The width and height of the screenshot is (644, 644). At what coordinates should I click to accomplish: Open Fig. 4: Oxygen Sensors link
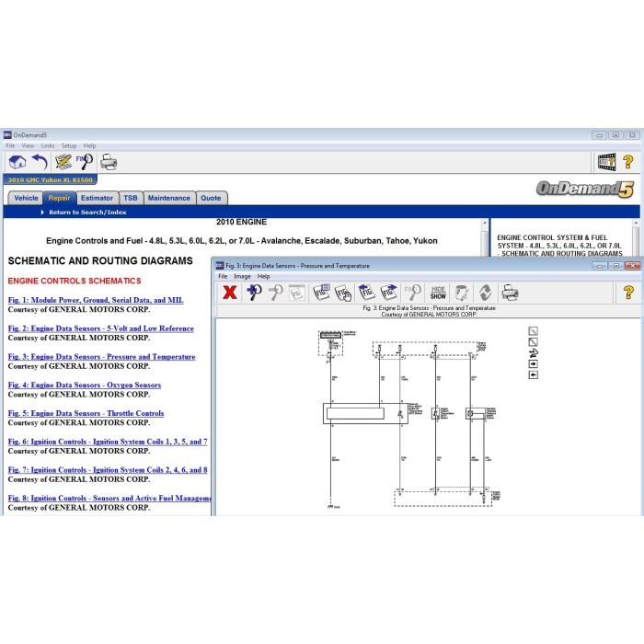[85, 385]
